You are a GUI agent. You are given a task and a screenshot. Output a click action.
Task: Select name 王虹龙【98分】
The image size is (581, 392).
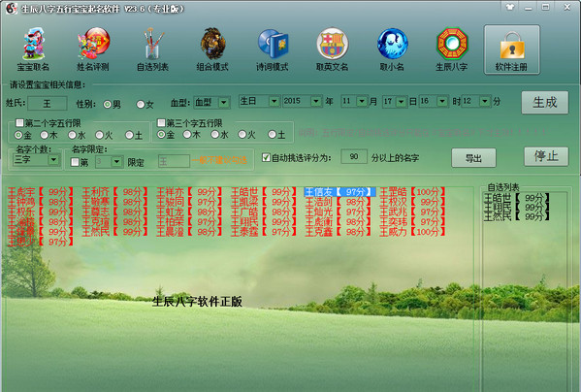click(189, 212)
